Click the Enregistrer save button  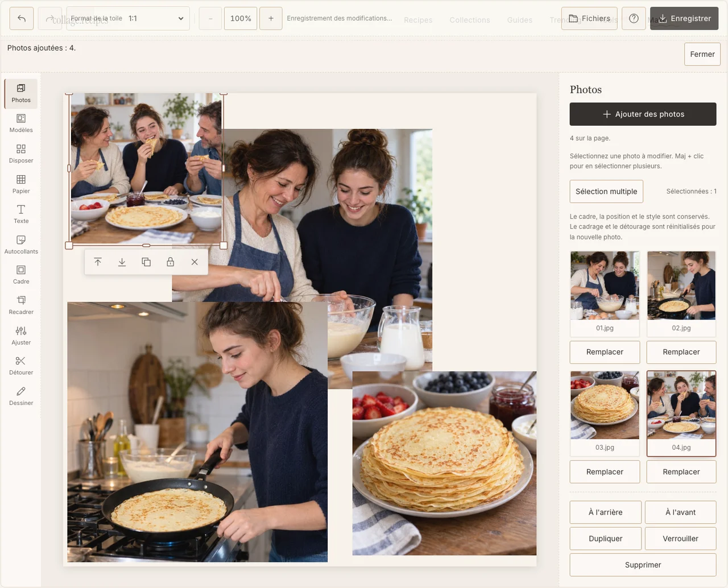click(684, 18)
